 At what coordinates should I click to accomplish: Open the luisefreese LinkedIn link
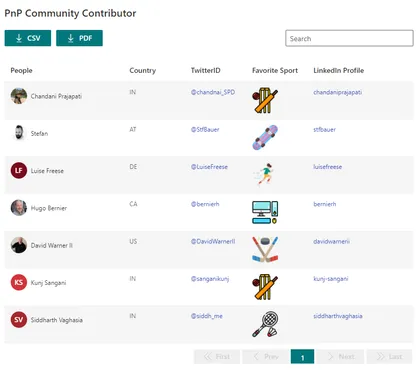pos(328,167)
